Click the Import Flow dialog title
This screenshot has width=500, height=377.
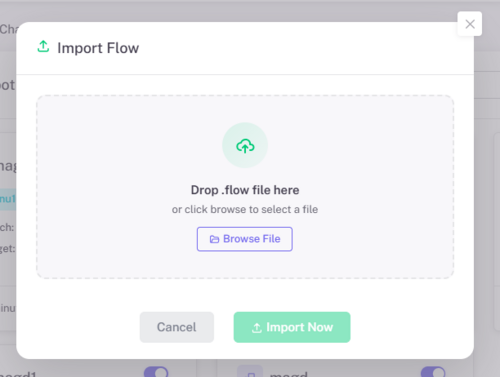tap(98, 48)
